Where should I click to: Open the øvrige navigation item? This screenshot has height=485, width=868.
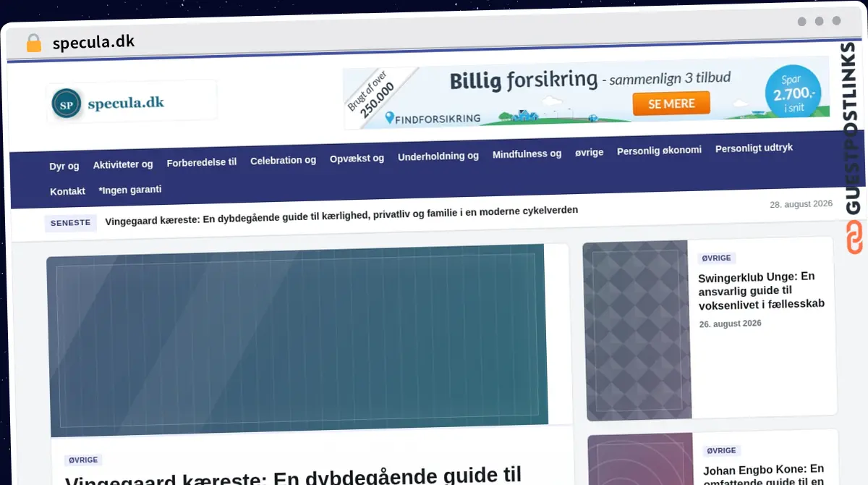[589, 152]
